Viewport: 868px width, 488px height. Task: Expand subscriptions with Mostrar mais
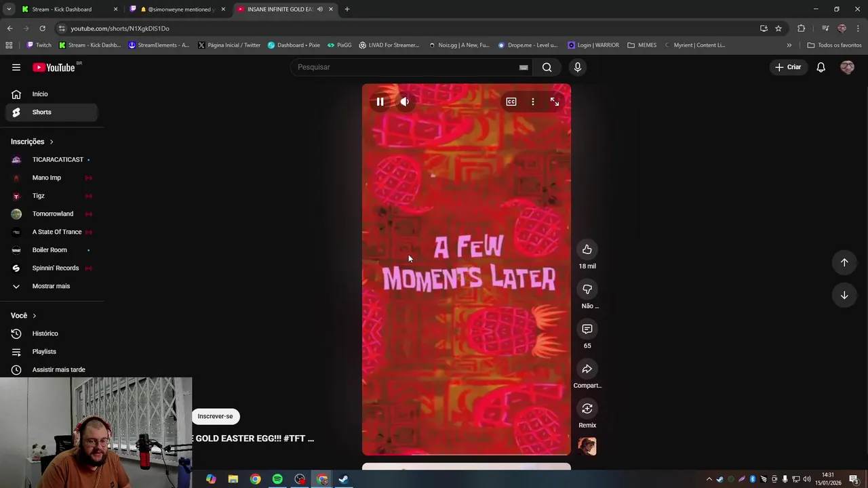(52, 286)
